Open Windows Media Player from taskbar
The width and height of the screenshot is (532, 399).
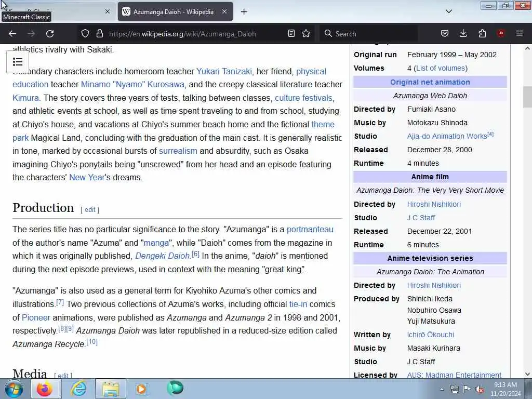click(x=141, y=389)
